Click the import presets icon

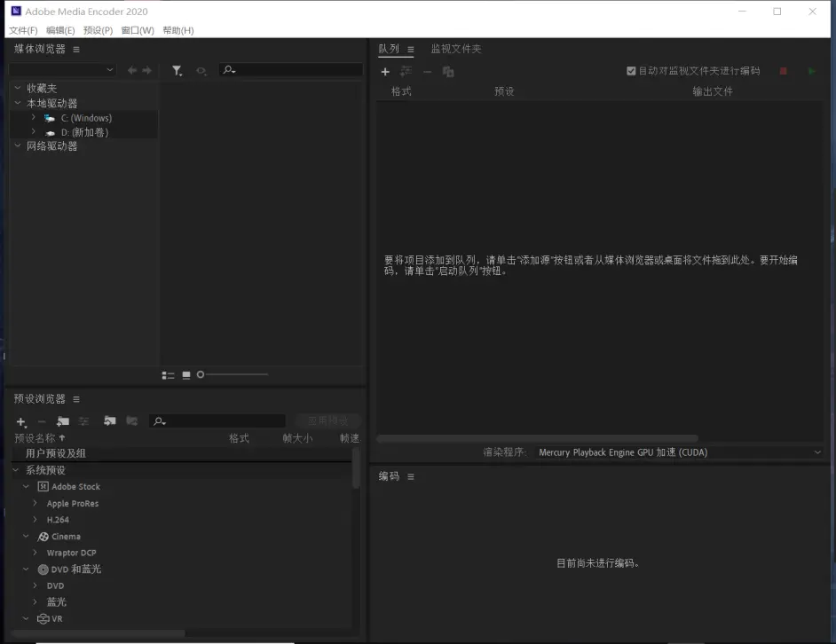110,421
